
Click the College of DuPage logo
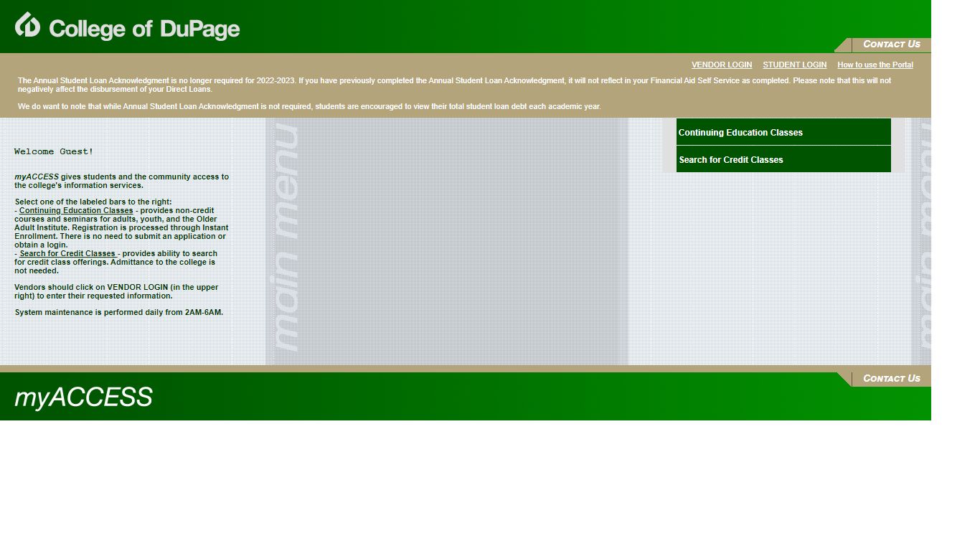(127, 26)
